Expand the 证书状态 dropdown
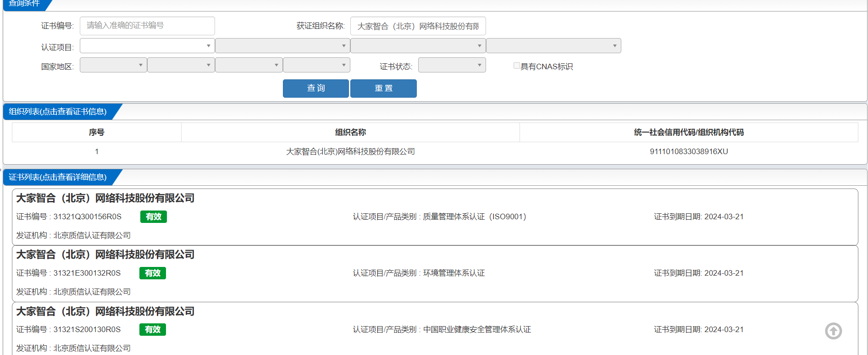Viewport: 868px width, 355px height. 452,65
